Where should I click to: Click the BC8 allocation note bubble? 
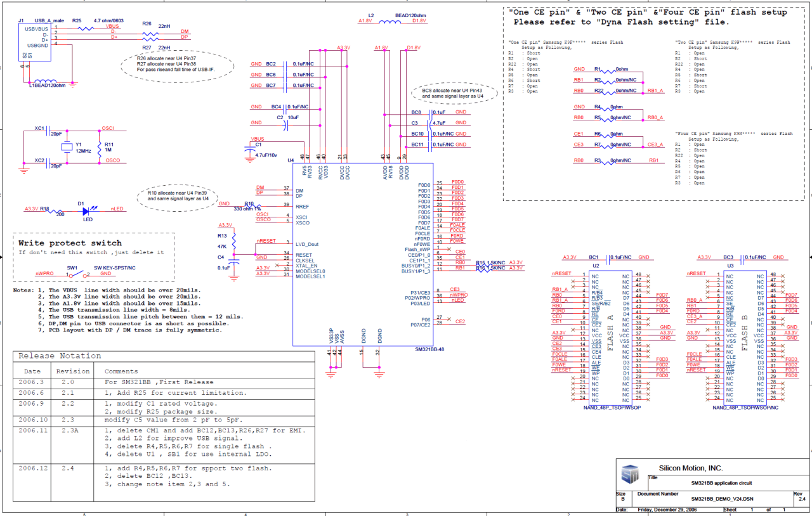pyautogui.click(x=452, y=93)
